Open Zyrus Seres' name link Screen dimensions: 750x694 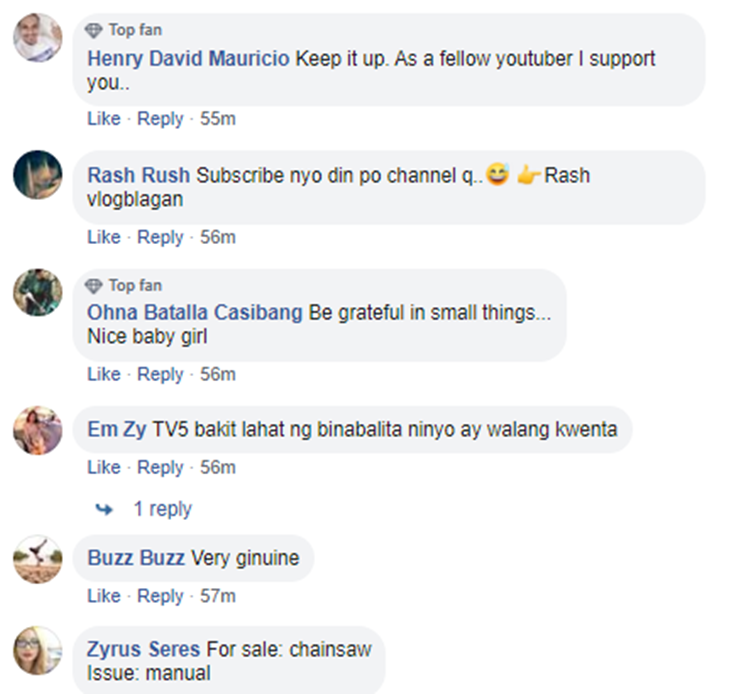144,650
